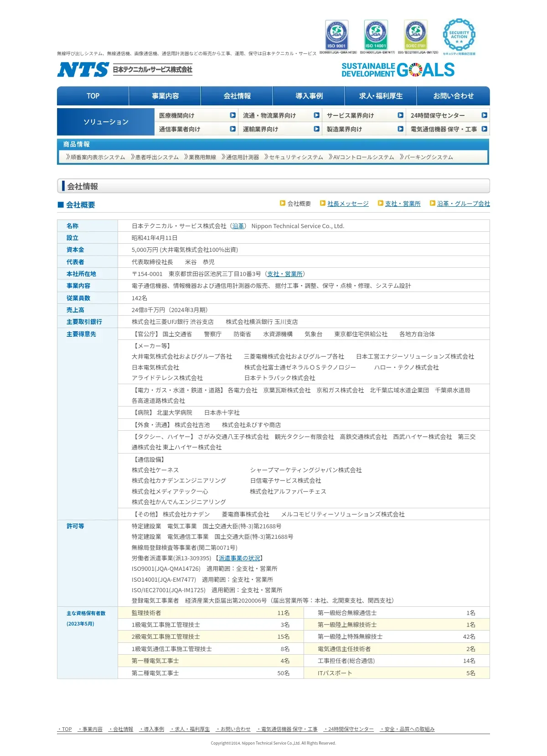Open the 支社・営業所 link near section header

coord(403,203)
